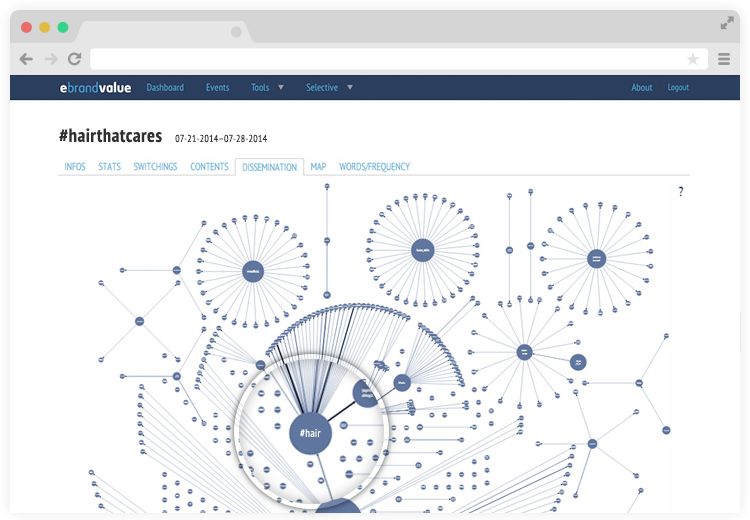Screen dimensions: 750x520
Task: Open the Dashboard nav link
Action: (x=165, y=88)
